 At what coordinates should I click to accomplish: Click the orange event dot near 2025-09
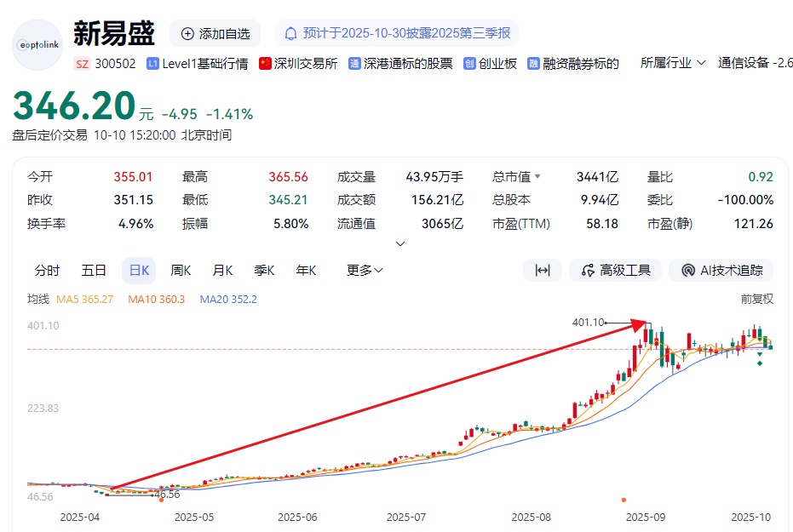click(623, 500)
